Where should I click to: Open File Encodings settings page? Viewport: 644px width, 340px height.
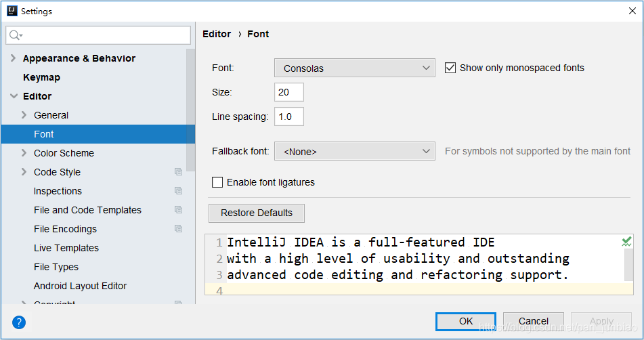[65, 229]
